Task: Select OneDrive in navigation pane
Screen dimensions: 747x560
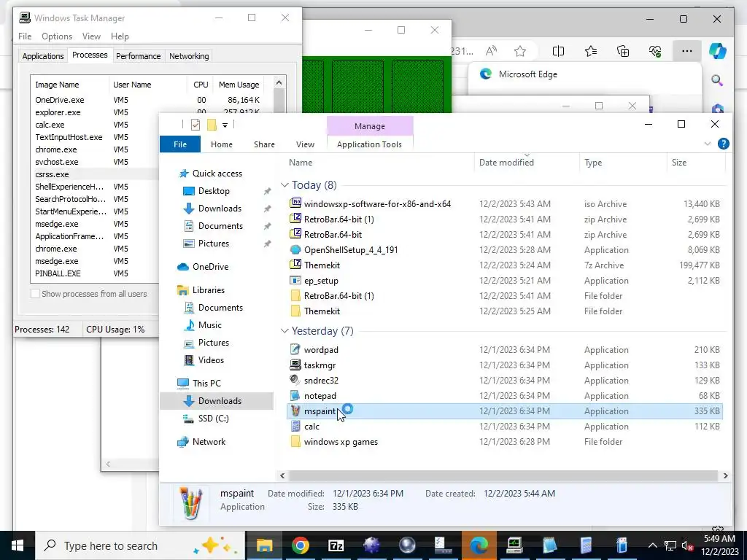Action: coord(210,267)
